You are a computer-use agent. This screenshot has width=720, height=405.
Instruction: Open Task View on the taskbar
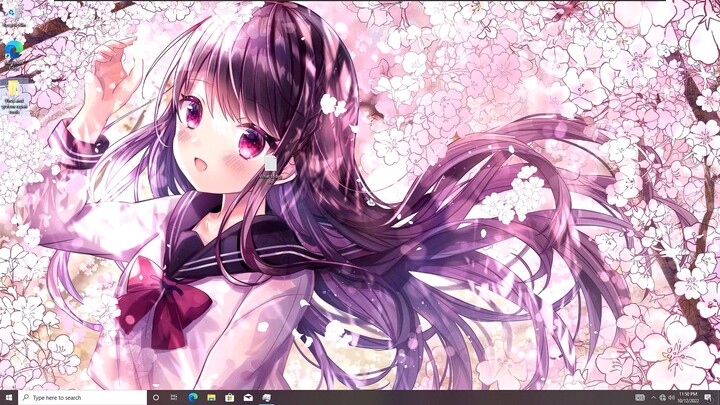(x=174, y=397)
